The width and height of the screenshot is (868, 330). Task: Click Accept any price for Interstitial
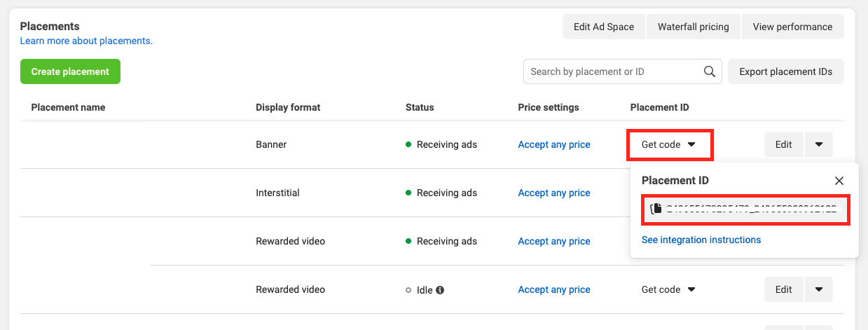554,193
